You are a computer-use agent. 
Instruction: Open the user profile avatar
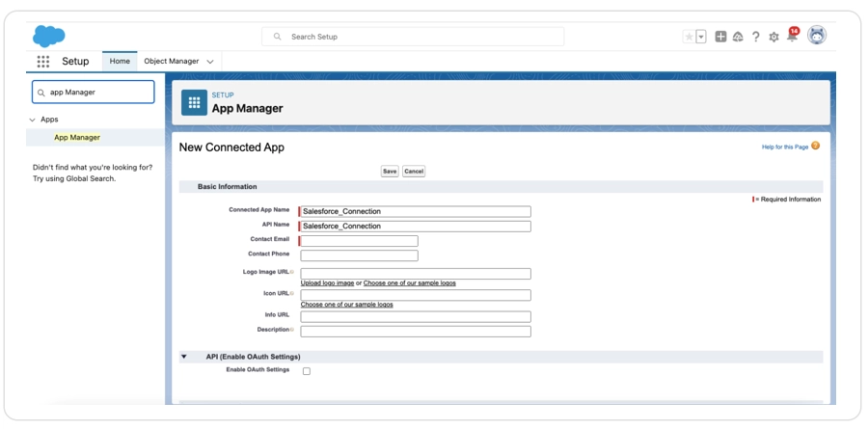pyautogui.click(x=817, y=36)
